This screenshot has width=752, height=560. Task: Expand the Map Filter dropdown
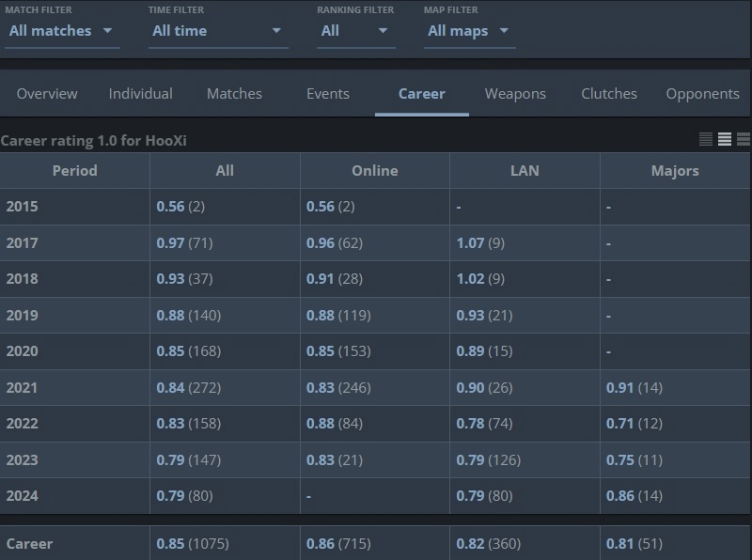[468, 31]
